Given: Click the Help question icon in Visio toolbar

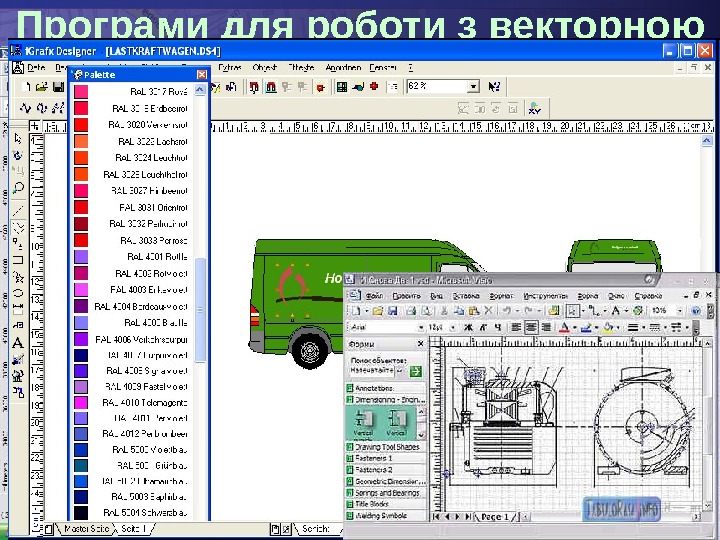Looking at the screenshot, I should pos(696,311).
